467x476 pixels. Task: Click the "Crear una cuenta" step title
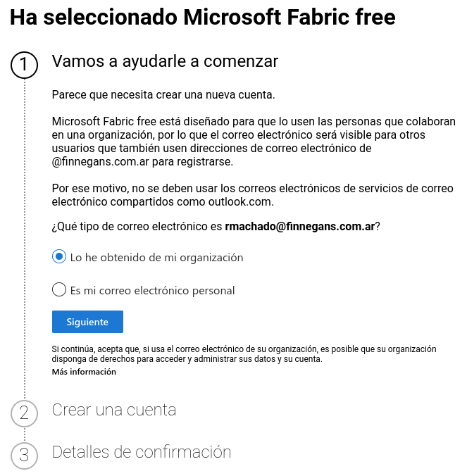[114, 410]
